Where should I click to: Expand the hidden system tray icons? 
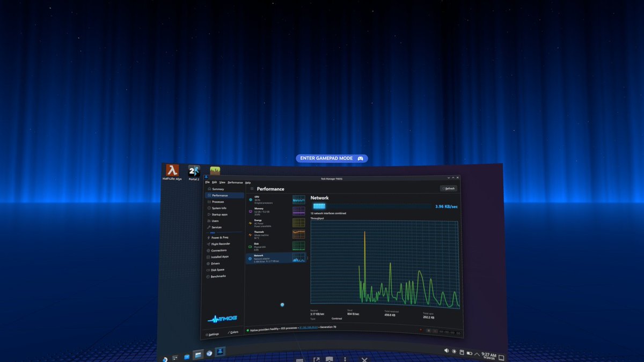click(477, 354)
